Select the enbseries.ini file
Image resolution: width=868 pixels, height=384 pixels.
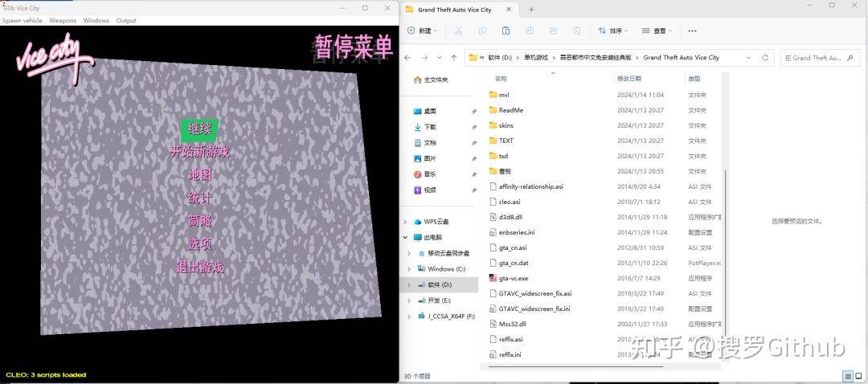(x=516, y=232)
